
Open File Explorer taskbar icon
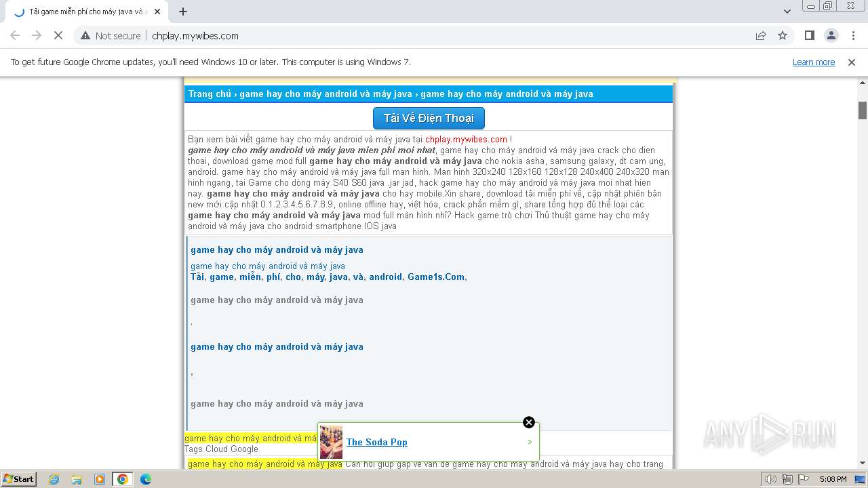77,479
